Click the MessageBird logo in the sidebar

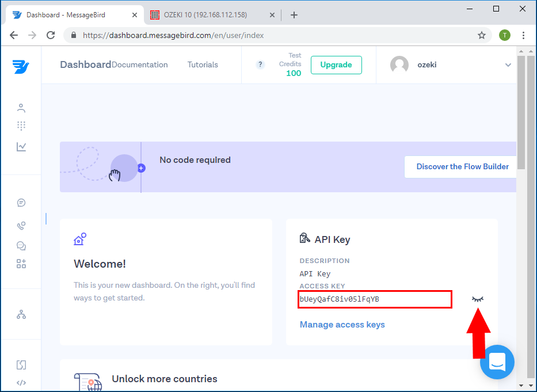[21, 66]
